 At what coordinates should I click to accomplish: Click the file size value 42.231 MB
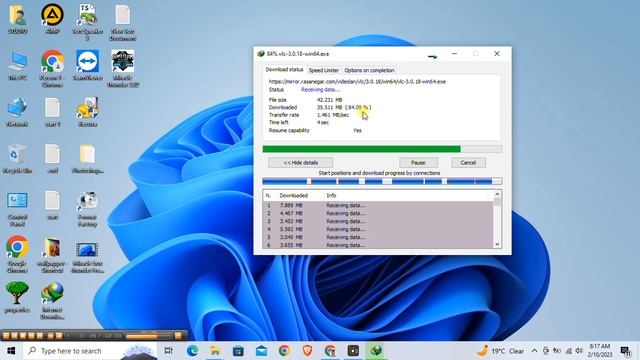329,100
